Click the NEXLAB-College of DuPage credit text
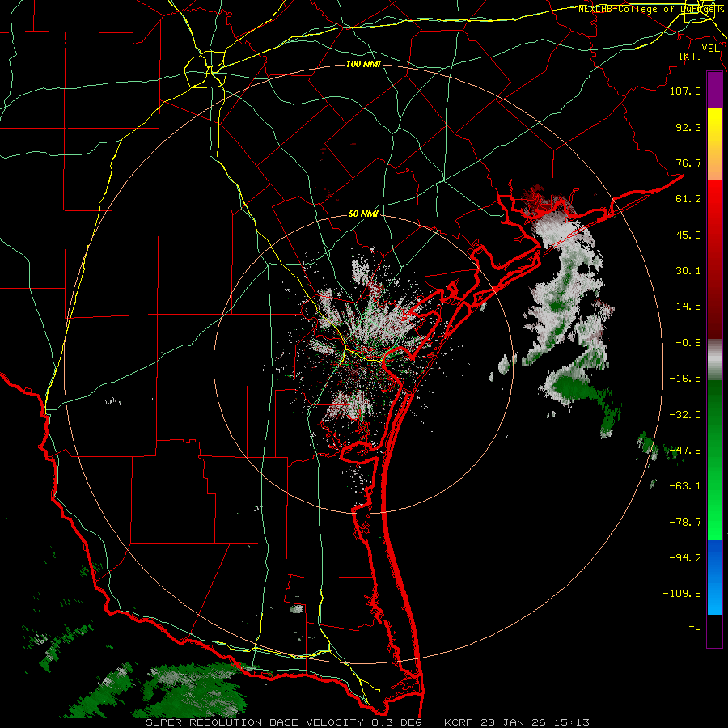 pos(652,9)
